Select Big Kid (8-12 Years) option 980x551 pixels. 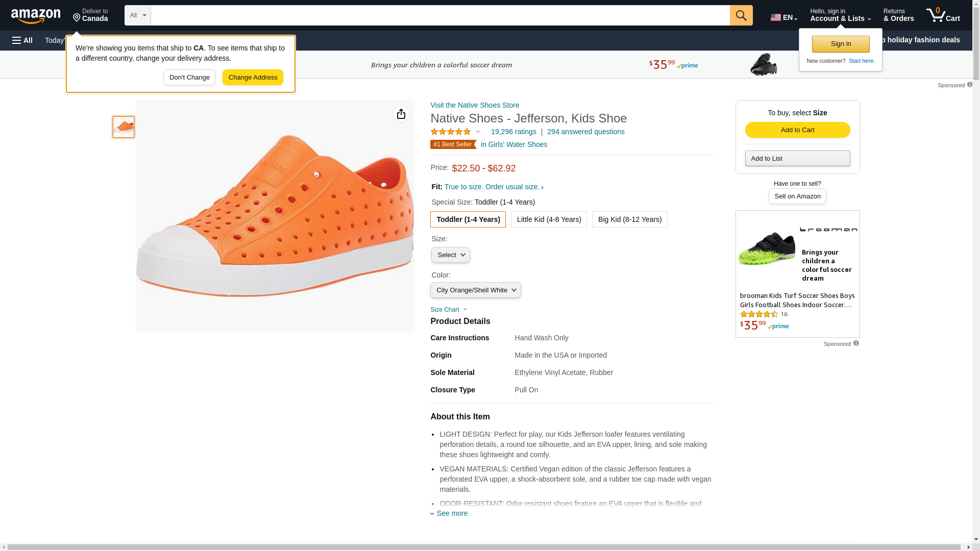click(x=629, y=219)
